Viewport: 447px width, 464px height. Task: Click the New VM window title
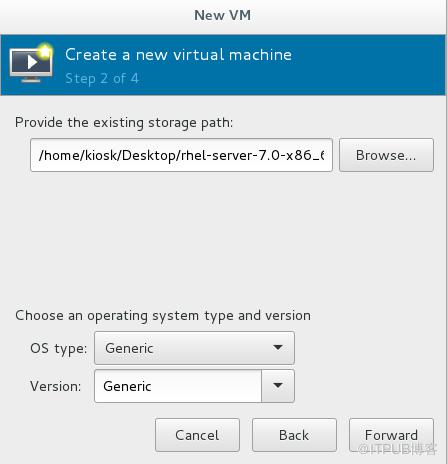coord(223,15)
